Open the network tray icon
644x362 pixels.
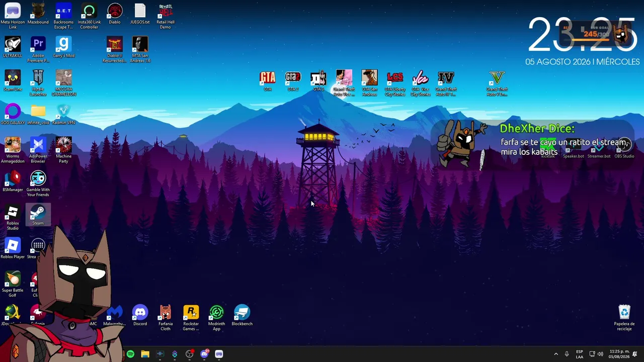(x=592, y=354)
